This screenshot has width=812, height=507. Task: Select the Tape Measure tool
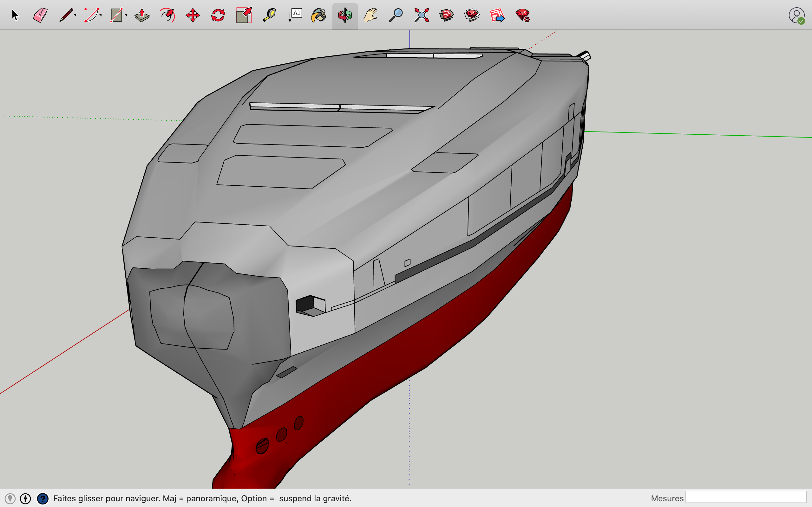(269, 15)
